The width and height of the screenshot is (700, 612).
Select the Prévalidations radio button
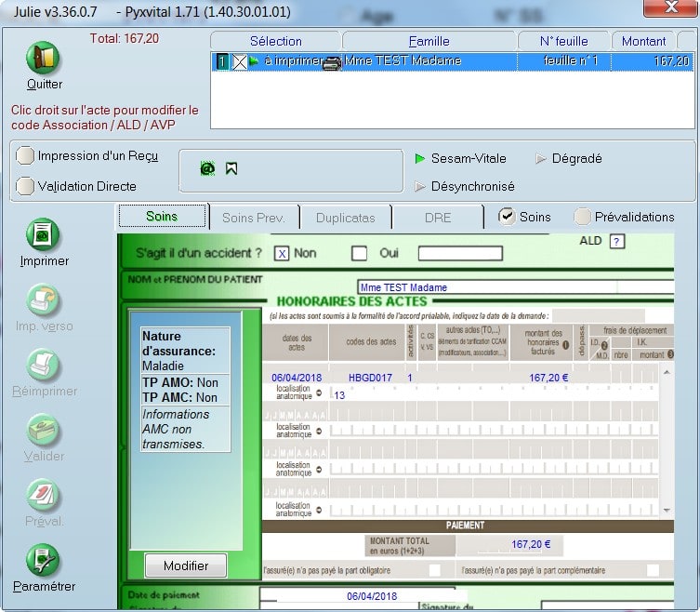582,217
